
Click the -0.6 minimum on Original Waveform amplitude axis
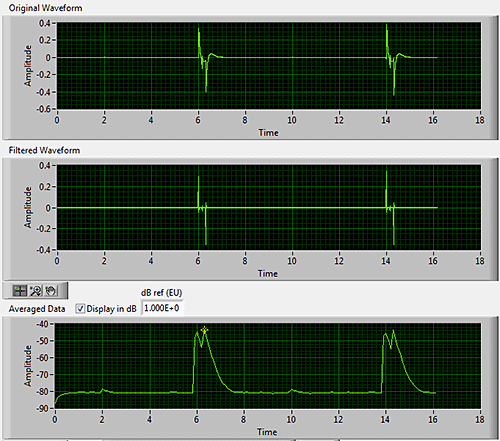[x=44, y=109]
